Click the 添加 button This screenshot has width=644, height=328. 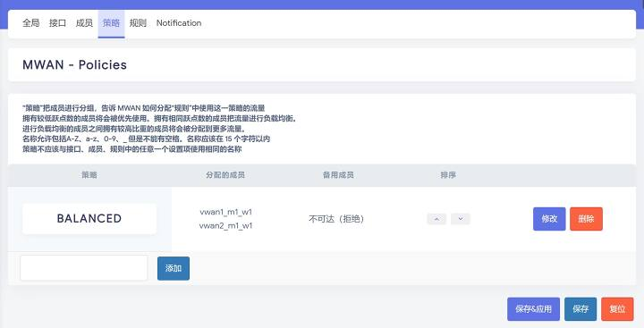[174, 268]
